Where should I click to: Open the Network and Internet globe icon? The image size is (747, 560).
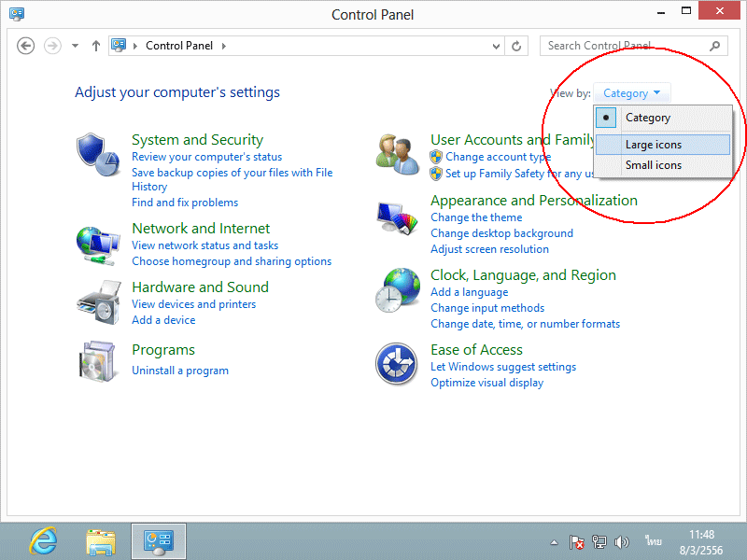tap(98, 245)
